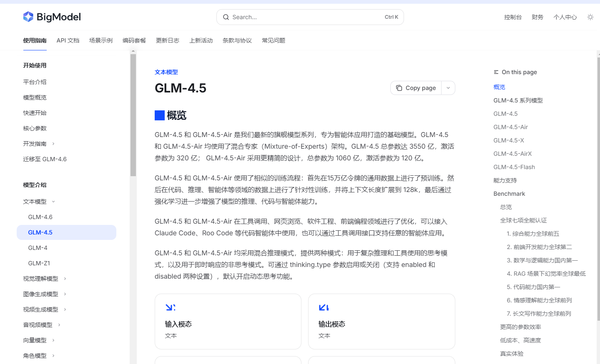Select GLM-4 in the sidebar
Viewport: 600px width, 364px height.
[38, 248]
